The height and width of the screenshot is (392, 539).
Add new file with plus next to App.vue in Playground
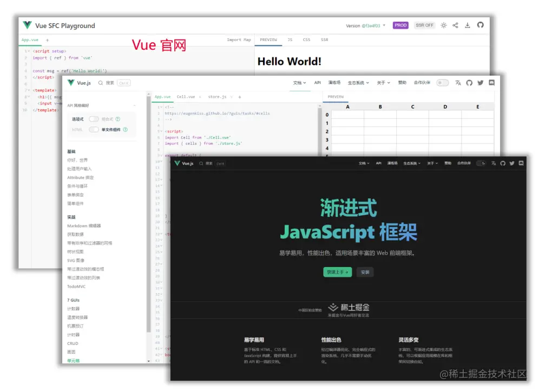(48, 40)
